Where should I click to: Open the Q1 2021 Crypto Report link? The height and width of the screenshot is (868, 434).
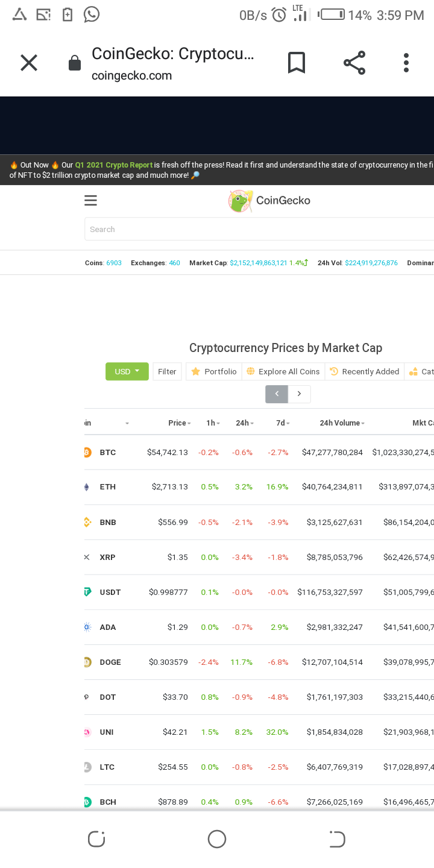114,165
